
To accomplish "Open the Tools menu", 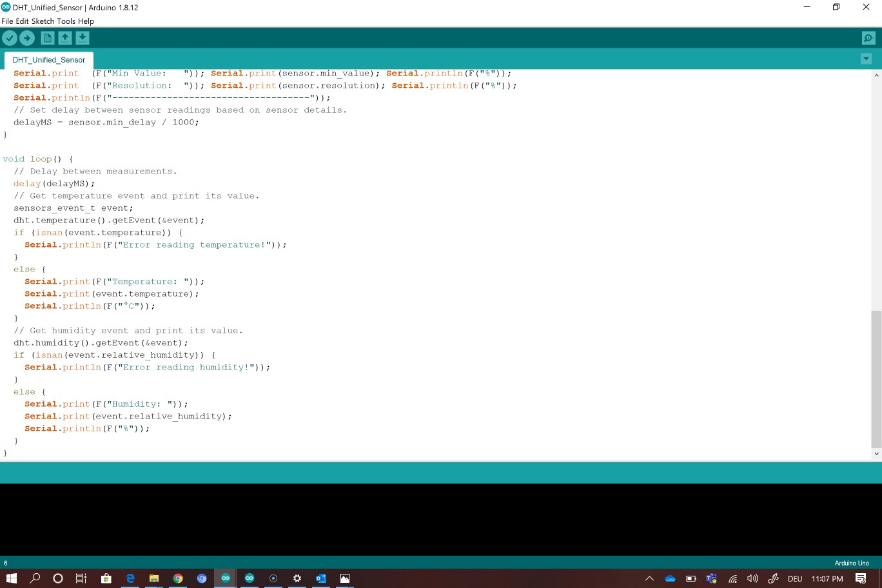I will (x=66, y=21).
